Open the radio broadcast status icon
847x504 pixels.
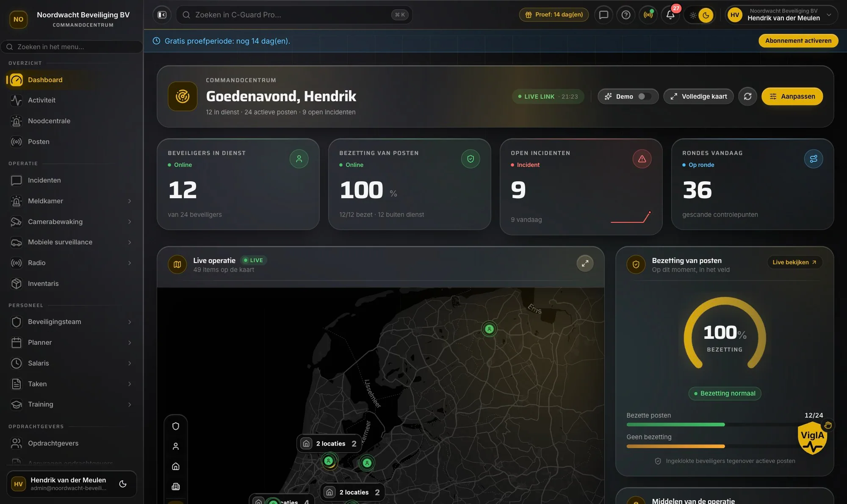coord(648,15)
